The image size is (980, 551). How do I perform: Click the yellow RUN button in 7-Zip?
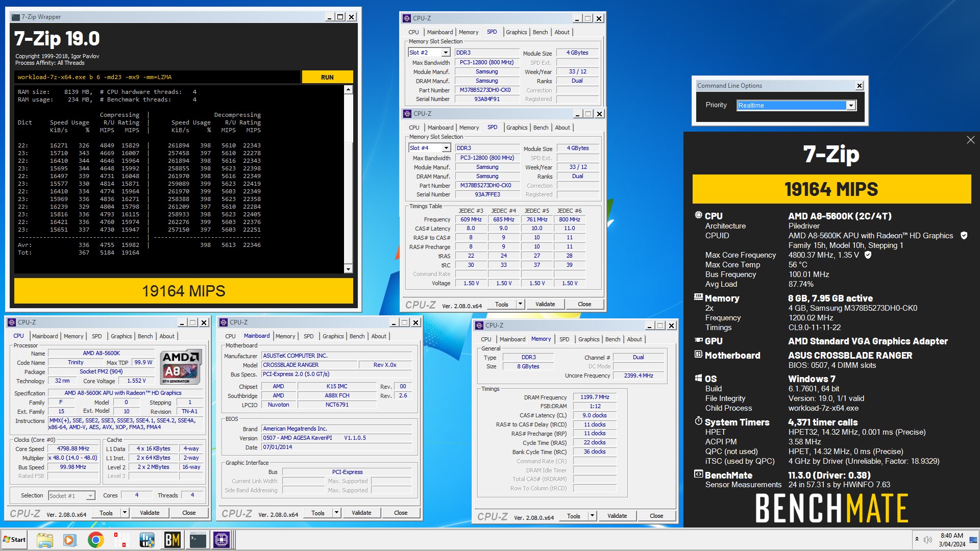tap(327, 77)
